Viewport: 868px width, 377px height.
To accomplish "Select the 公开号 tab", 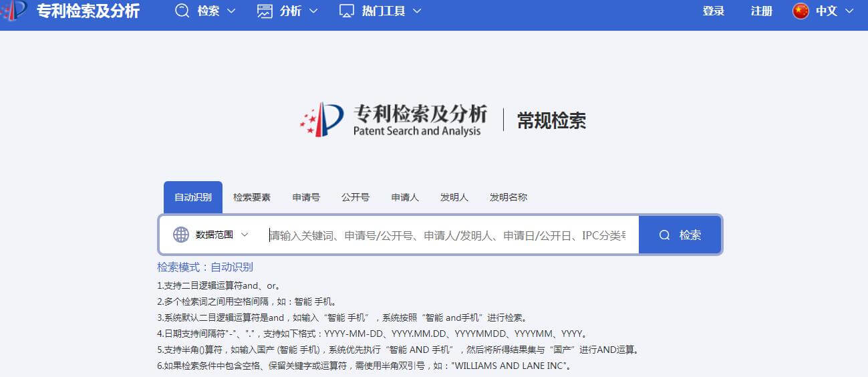I will pos(355,197).
